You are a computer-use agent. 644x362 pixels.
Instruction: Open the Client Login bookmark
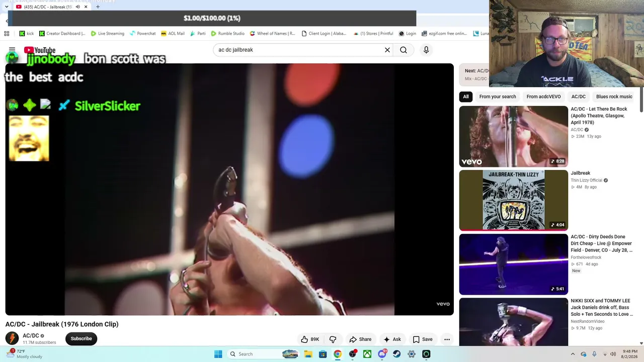324,34
